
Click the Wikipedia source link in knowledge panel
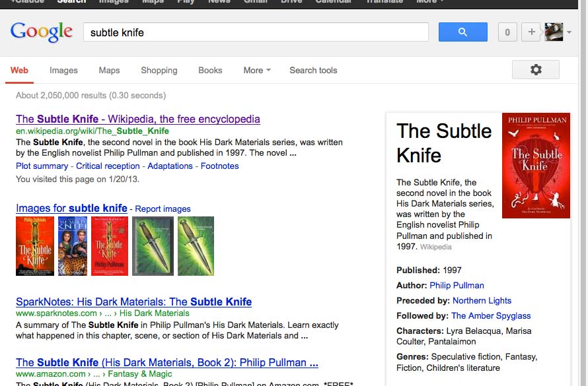[436, 247]
